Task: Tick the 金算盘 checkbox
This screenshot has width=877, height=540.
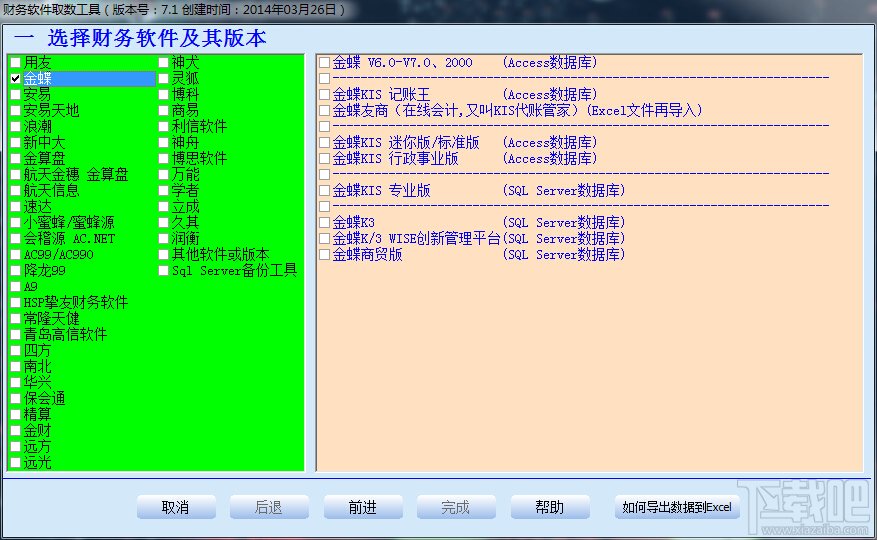Action: [x=16, y=158]
